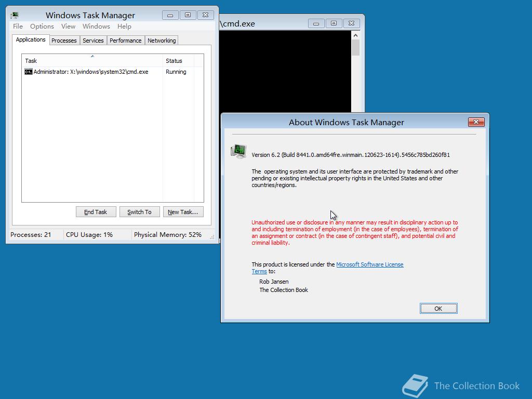Click the Task Manager resize grip
Viewport: 532px width, 399px height.
[212, 237]
